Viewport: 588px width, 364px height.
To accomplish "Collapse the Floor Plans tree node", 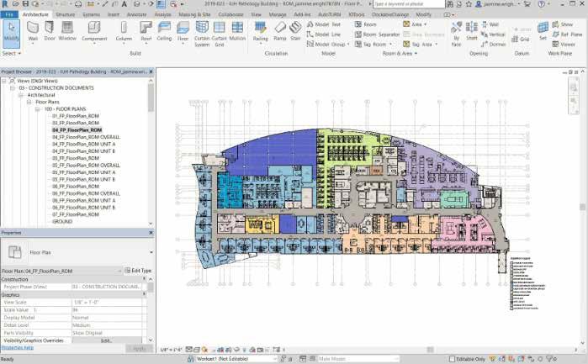I will coord(29,102).
